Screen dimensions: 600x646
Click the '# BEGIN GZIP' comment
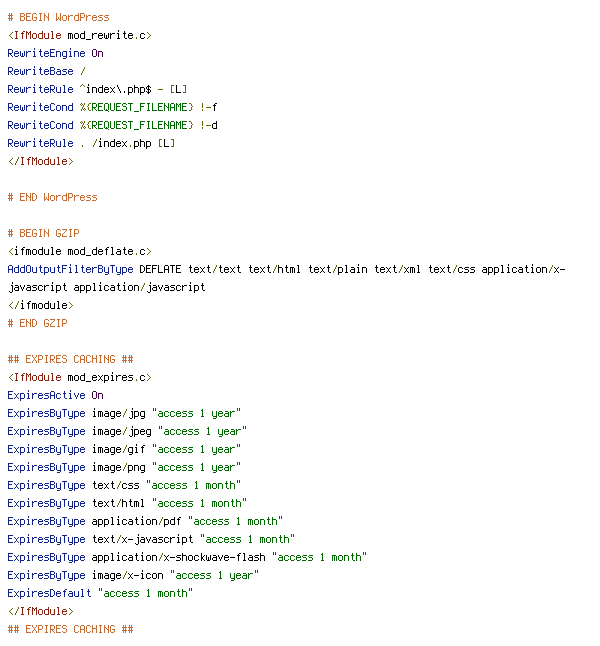(43, 233)
